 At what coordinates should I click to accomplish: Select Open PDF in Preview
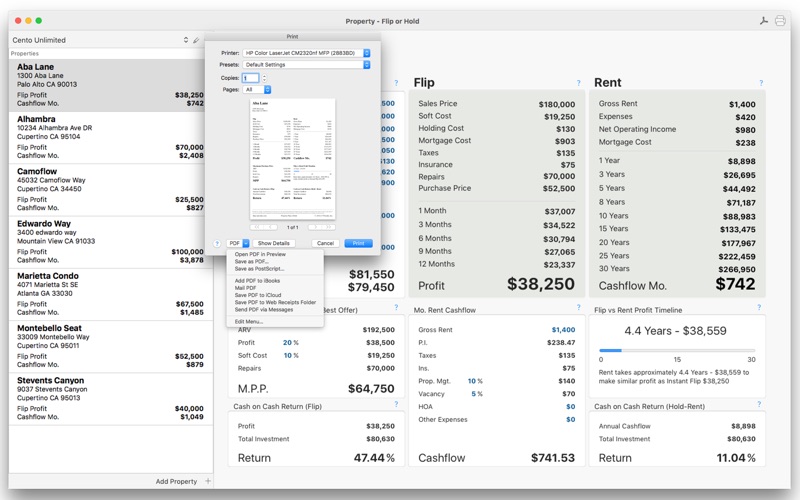click(x=260, y=254)
